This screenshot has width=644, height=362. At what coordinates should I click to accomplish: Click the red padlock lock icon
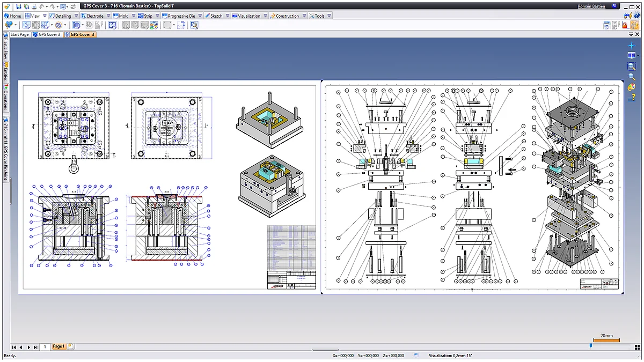point(624,25)
